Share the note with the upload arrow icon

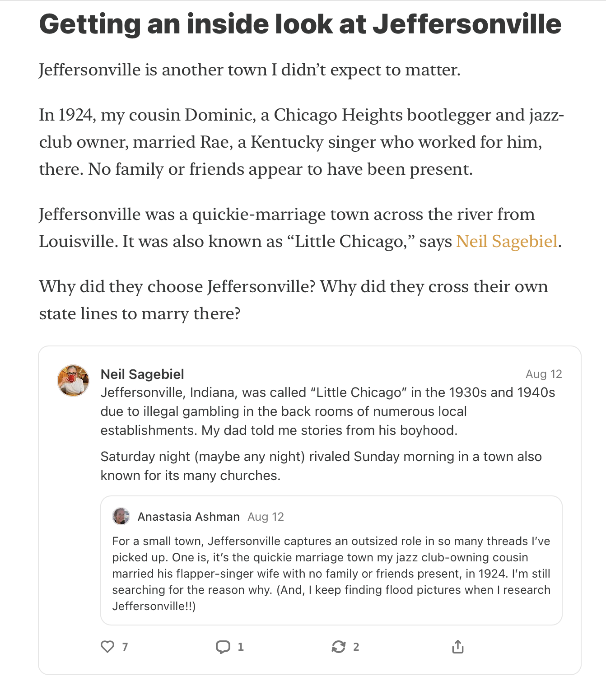point(458,647)
